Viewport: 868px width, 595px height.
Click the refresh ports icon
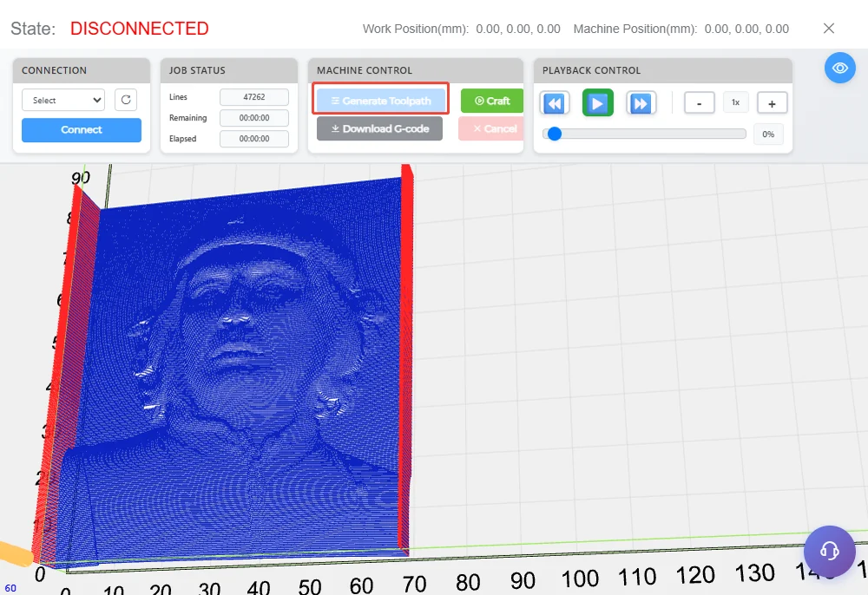click(x=126, y=100)
